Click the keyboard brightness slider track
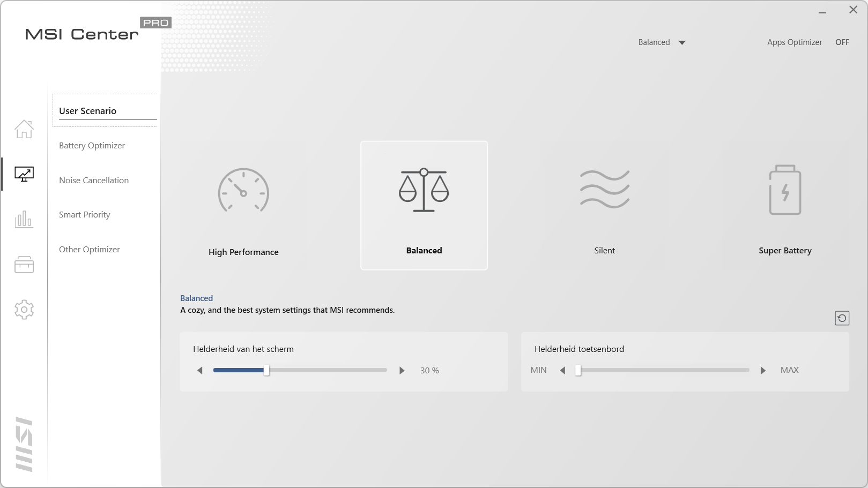 [x=664, y=370]
